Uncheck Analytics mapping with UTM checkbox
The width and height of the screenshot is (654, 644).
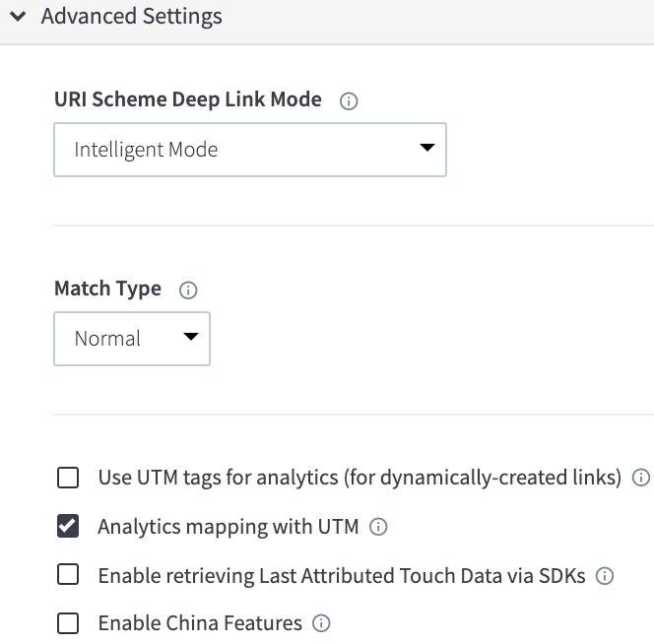68,527
